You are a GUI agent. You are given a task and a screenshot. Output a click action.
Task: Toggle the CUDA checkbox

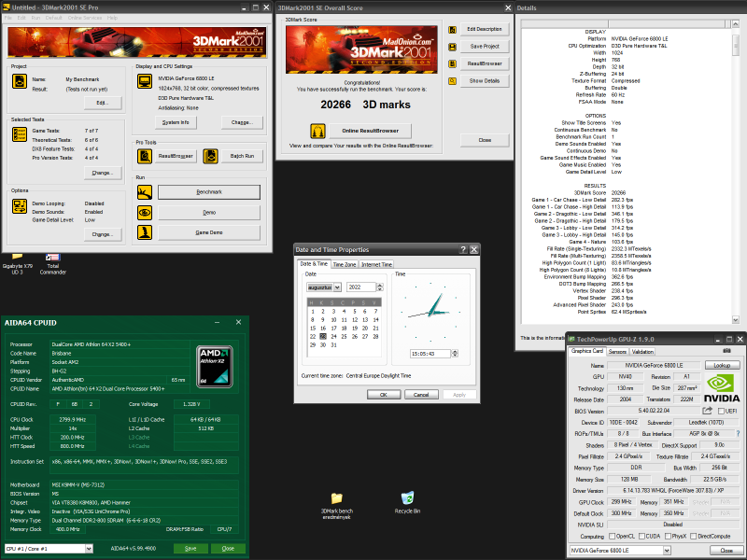coord(641,536)
